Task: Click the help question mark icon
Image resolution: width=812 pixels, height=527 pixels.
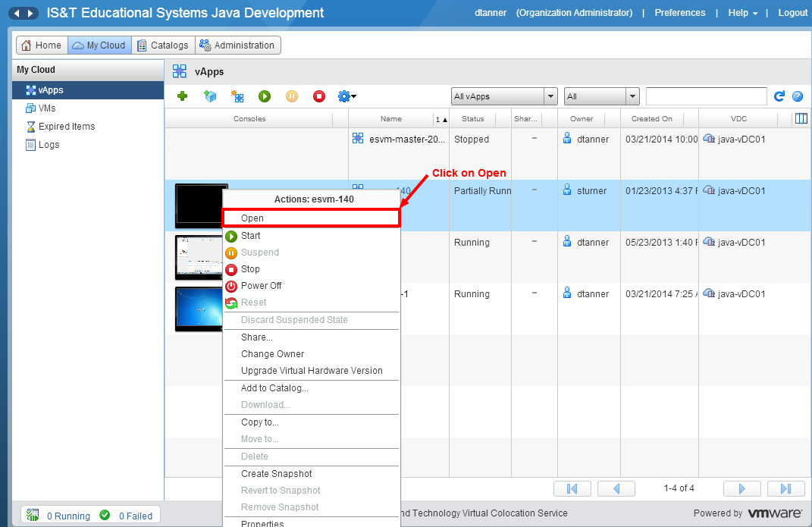Action: [798, 96]
